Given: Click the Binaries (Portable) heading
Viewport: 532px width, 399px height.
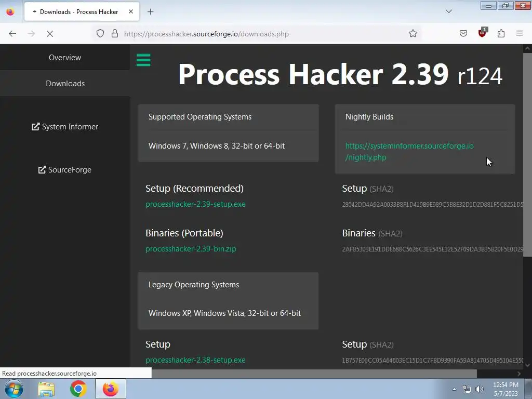Looking at the screenshot, I should pyautogui.click(x=184, y=233).
